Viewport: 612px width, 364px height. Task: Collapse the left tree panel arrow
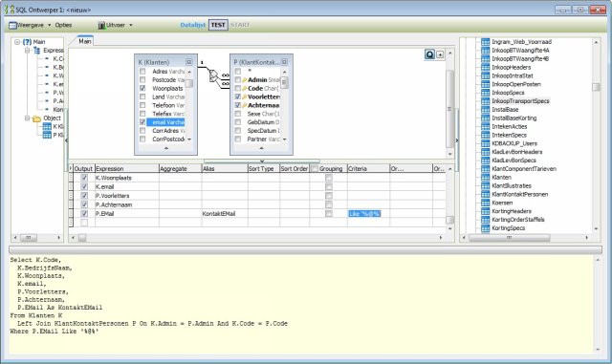66,140
